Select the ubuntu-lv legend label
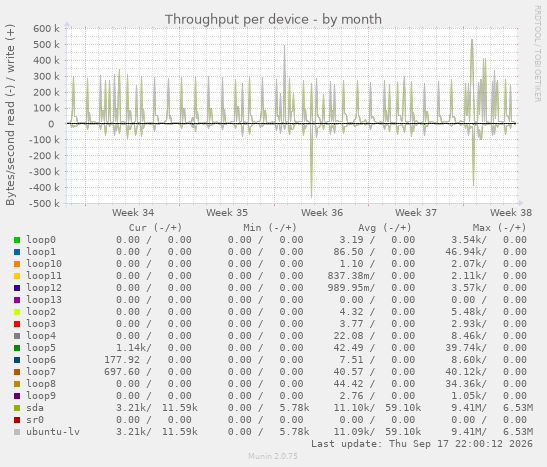The width and height of the screenshot is (547, 467). (x=53, y=432)
